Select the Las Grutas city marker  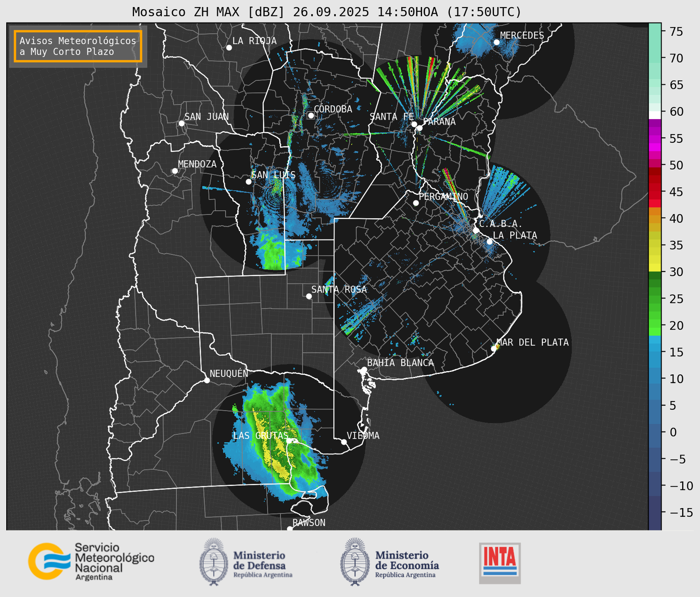(x=289, y=441)
